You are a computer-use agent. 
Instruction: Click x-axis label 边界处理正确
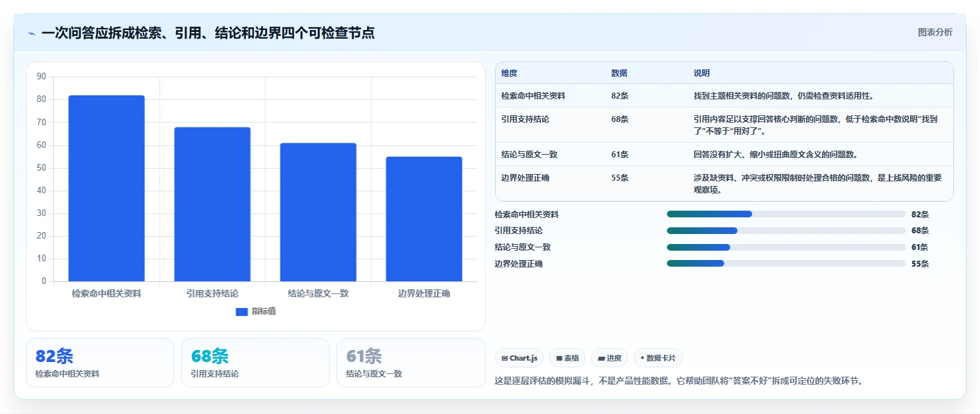pyautogui.click(x=424, y=293)
